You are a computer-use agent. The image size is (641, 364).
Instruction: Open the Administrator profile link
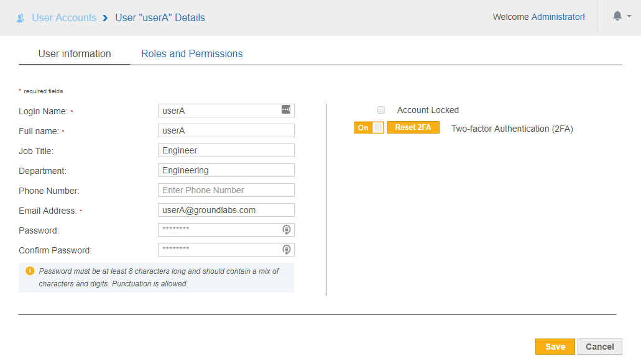[557, 17]
